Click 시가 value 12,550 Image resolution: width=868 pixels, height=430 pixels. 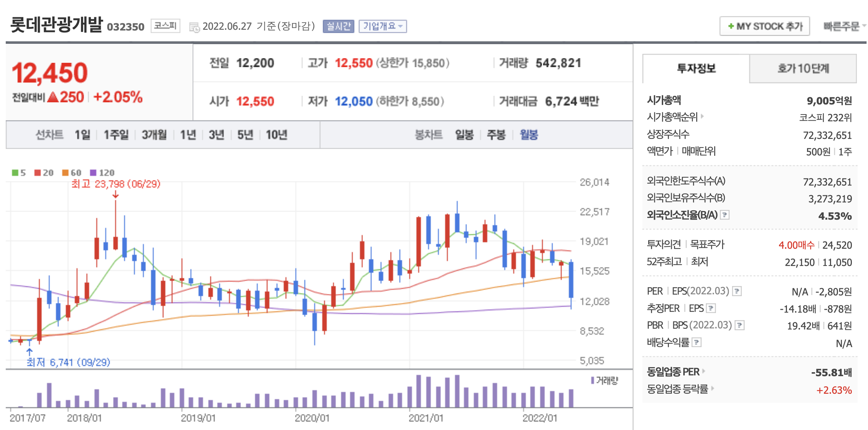point(255,102)
